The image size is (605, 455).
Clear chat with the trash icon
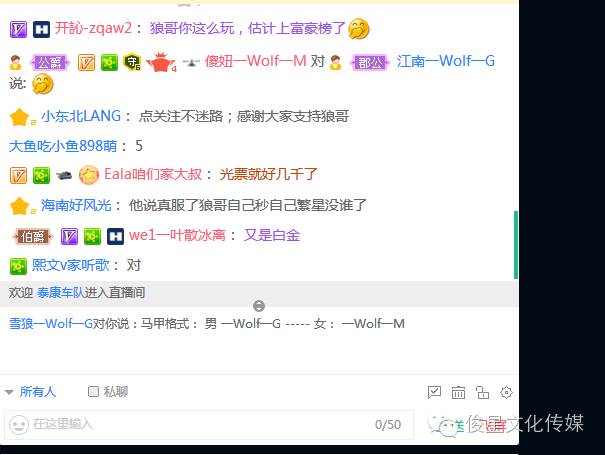click(458, 392)
